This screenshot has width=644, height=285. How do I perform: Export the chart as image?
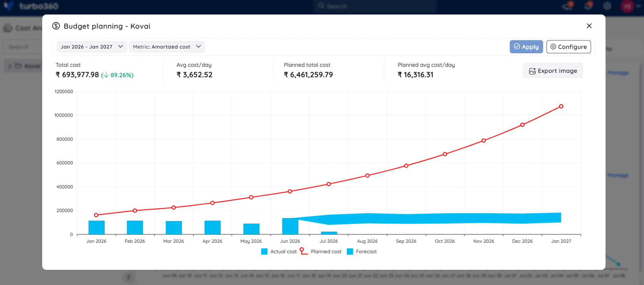pyautogui.click(x=553, y=71)
